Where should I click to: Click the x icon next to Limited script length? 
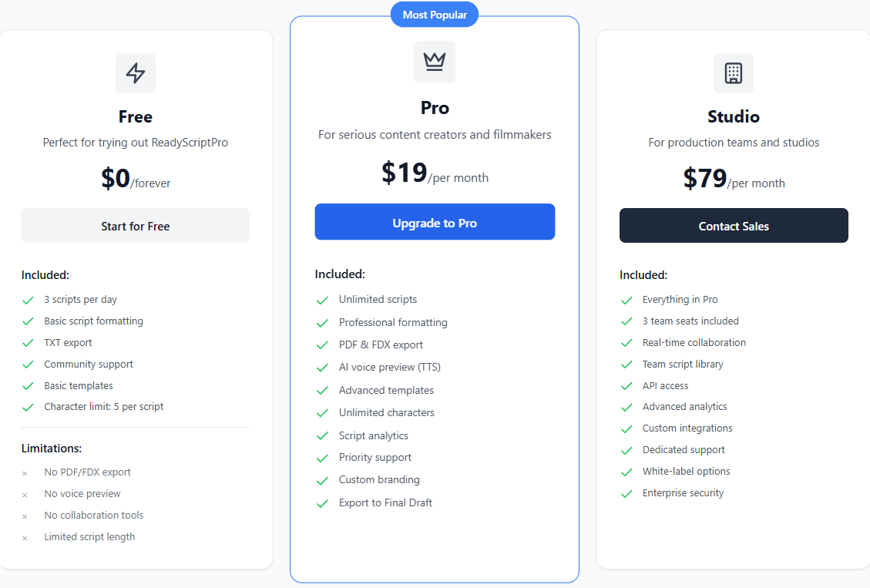[24, 537]
